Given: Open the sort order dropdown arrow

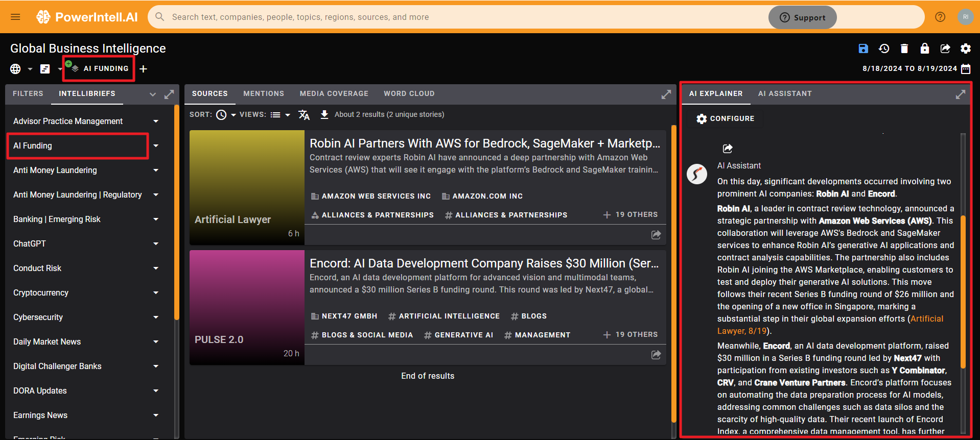Looking at the screenshot, I should tap(234, 115).
